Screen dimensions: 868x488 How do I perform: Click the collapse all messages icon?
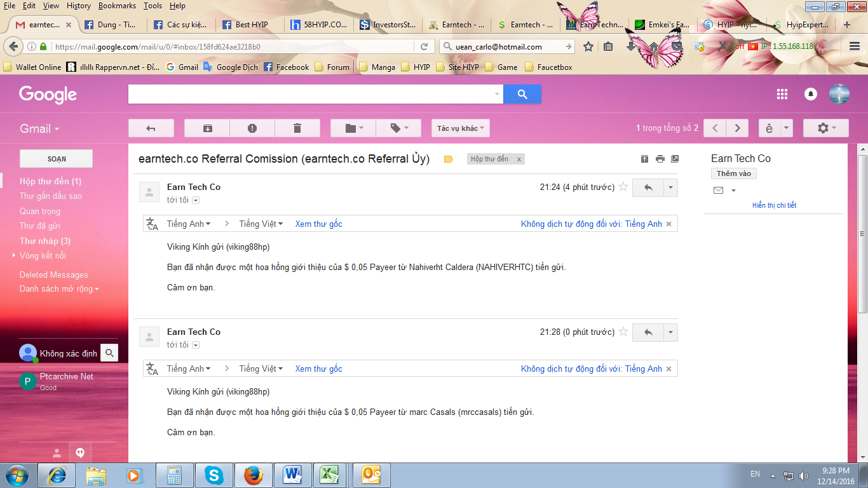[645, 159]
